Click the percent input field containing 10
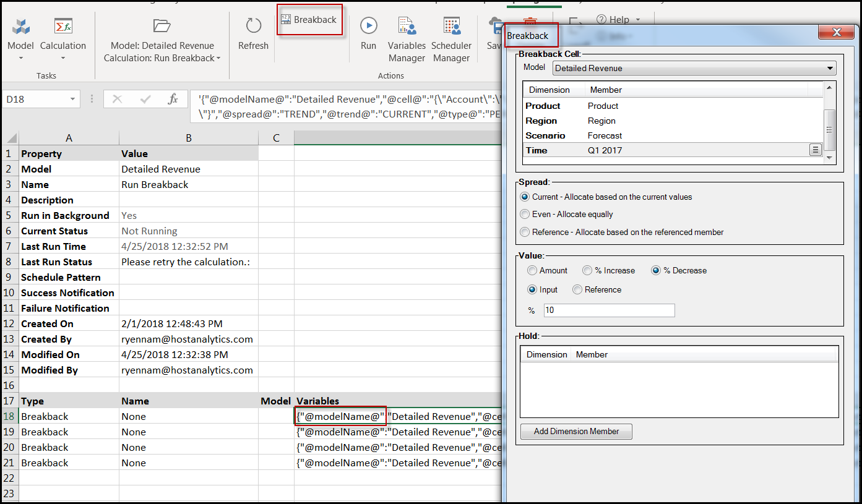Image resolution: width=862 pixels, height=504 pixels. tap(609, 310)
